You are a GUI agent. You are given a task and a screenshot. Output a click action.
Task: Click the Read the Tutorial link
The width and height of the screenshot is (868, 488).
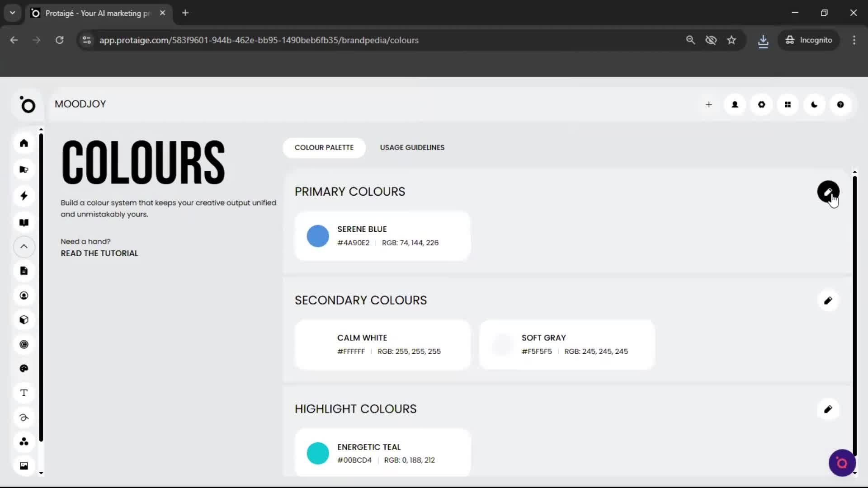click(99, 253)
